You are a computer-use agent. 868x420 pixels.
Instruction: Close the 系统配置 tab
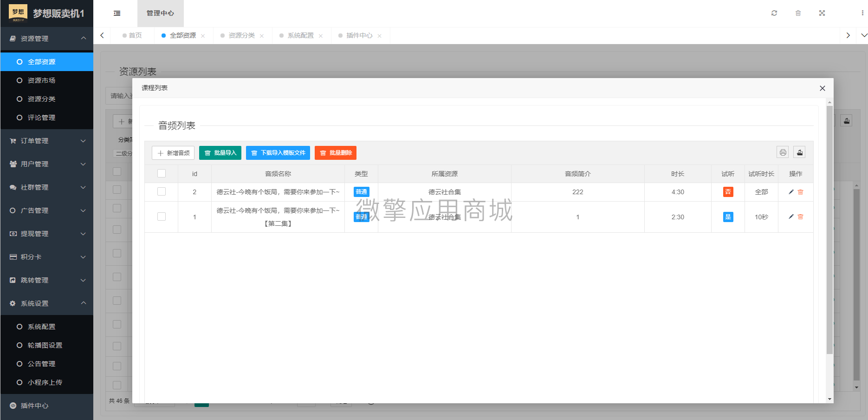pos(321,36)
